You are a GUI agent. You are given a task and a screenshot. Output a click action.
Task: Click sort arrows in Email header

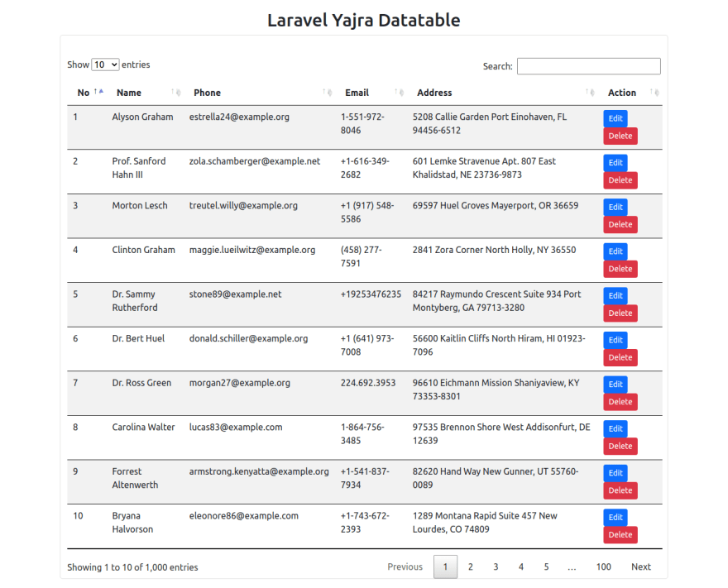400,93
